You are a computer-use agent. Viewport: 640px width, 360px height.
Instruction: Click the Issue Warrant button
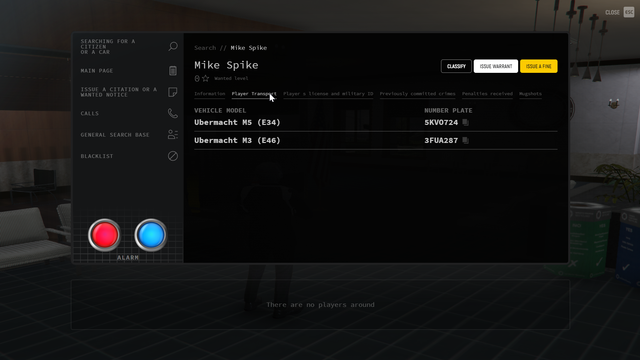pos(496,66)
